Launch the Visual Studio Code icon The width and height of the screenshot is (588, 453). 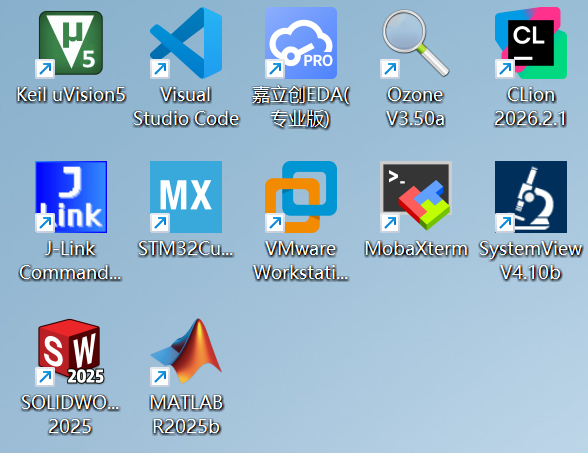point(186,43)
